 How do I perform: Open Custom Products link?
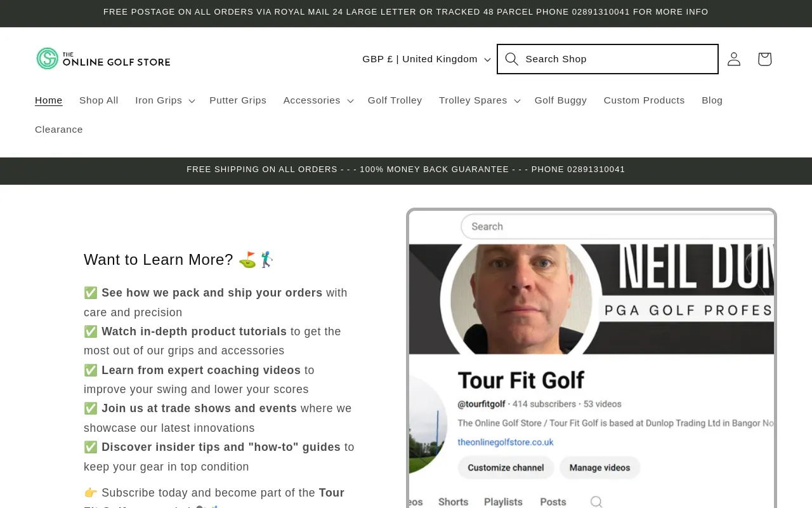644,100
